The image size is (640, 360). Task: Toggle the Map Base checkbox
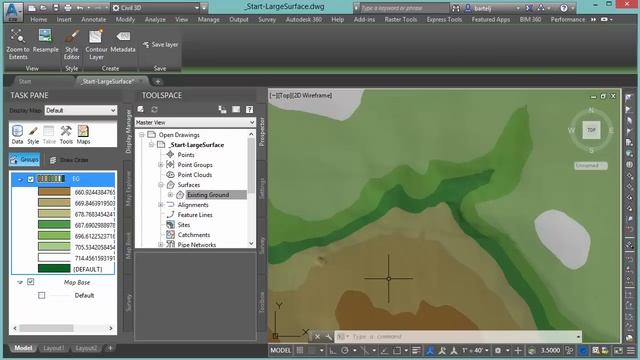(x=31, y=282)
